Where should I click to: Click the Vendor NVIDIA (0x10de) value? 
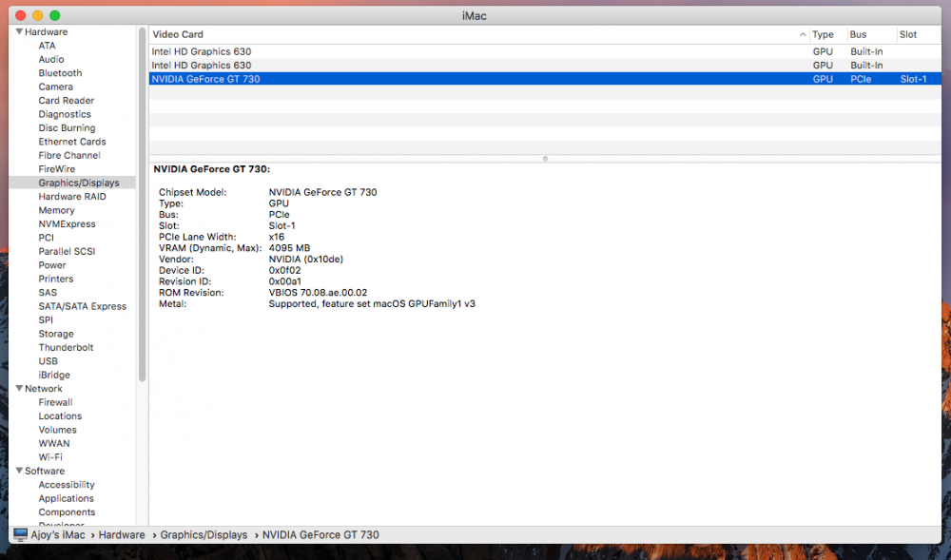point(305,260)
